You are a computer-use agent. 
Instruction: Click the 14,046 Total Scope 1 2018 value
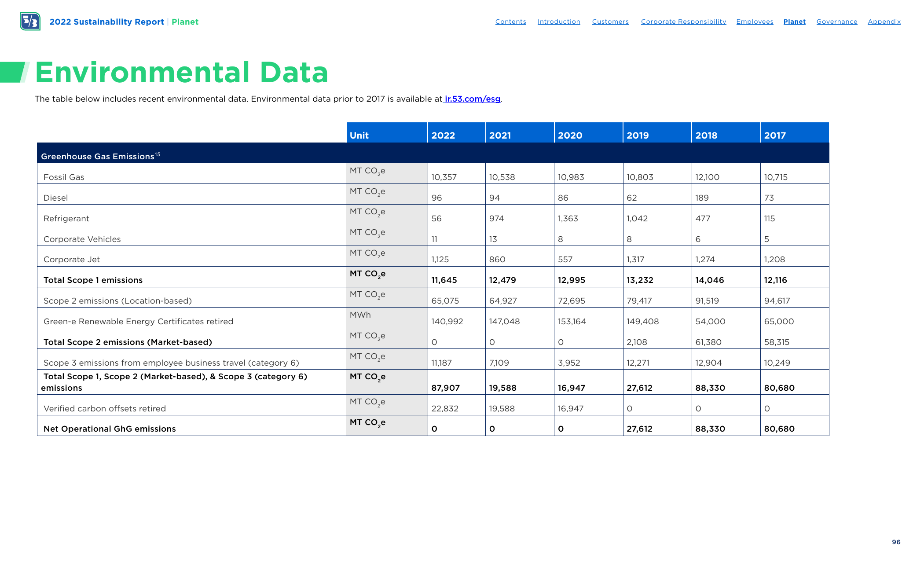point(709,280)
